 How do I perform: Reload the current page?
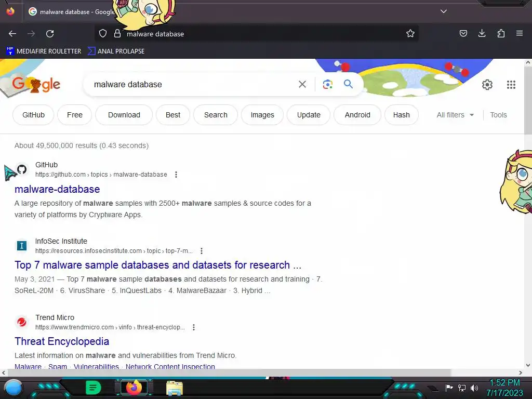[50, 34]
